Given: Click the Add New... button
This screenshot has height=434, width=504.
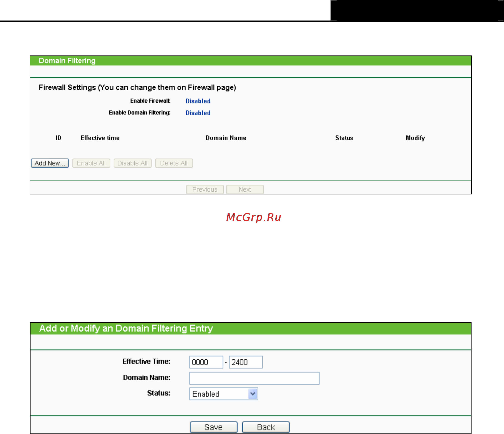Looking at the screenshot, I should [50, 163].
